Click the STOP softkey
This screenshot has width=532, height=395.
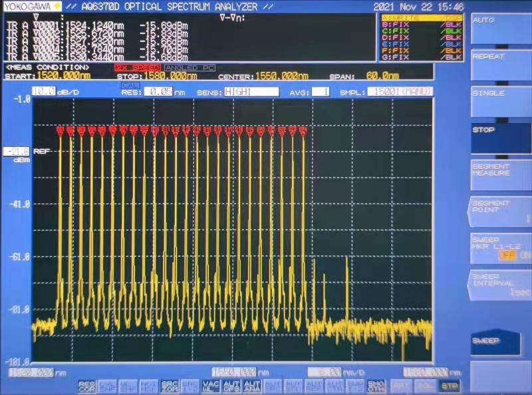click(x=501, y=138)
